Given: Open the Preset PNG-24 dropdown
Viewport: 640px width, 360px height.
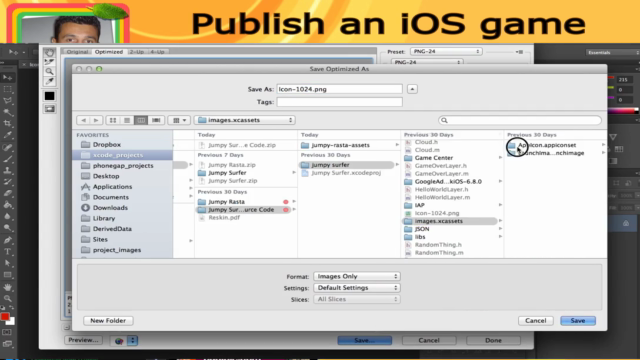Looking at the screenshot, I should coord(446,51).
